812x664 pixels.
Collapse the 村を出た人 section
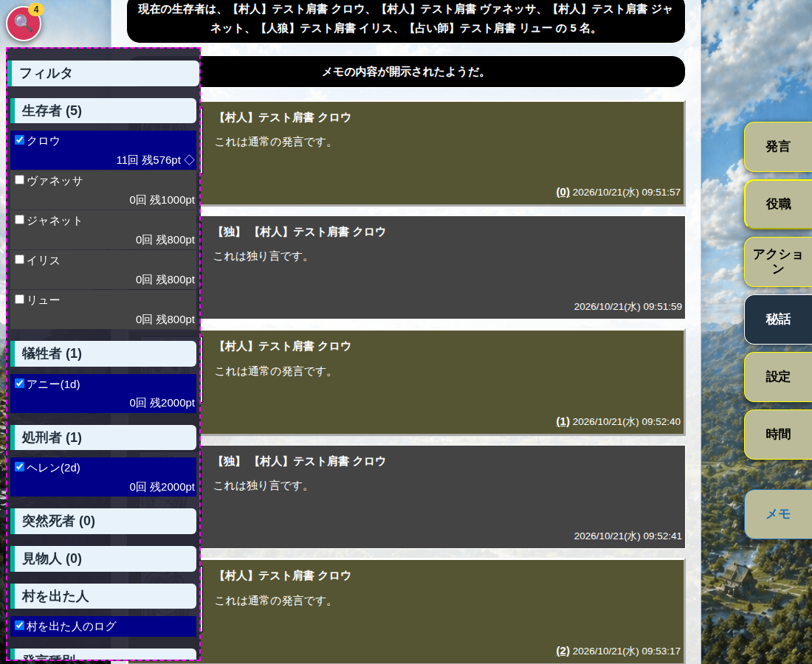coord(103,596)
